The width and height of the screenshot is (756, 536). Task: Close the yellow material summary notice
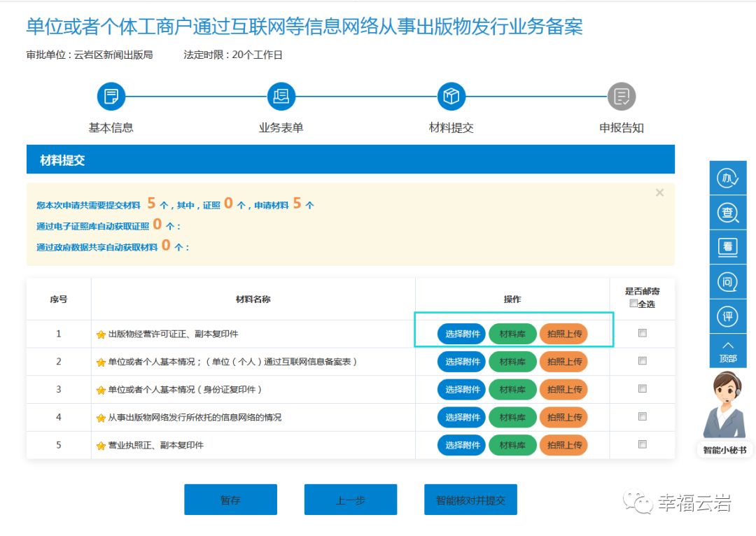[659, 193]
